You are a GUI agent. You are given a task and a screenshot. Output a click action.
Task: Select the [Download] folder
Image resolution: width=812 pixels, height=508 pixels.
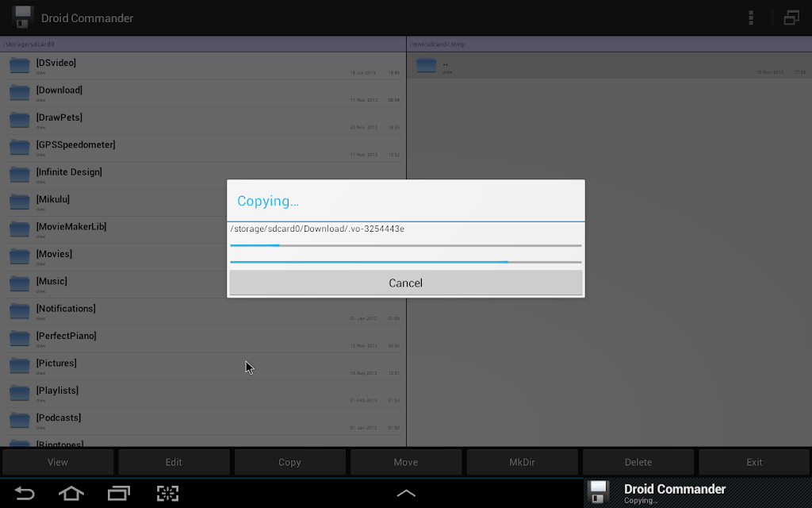(x=203, y=94)
